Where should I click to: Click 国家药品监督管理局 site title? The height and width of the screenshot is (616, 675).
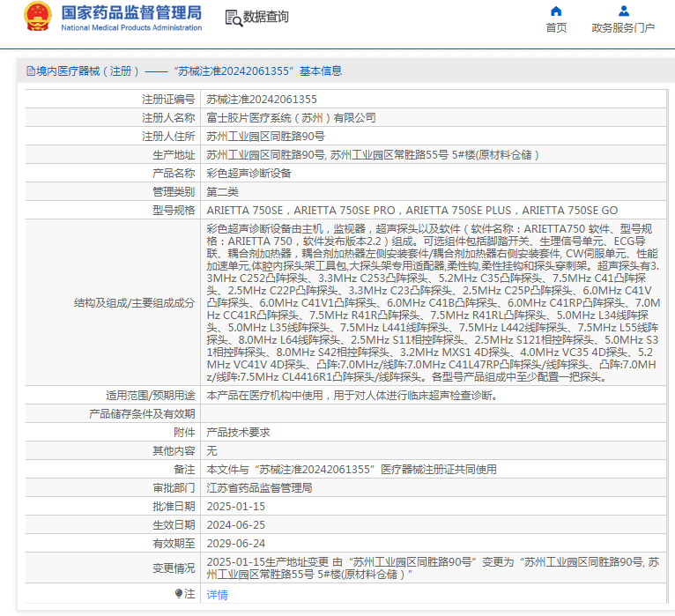(x=131, y=12)
